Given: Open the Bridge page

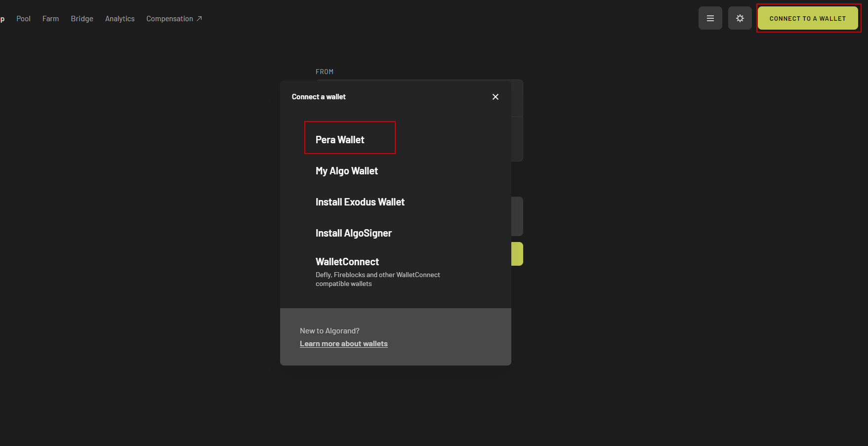Looking at the screenshot, I should 82,19.
